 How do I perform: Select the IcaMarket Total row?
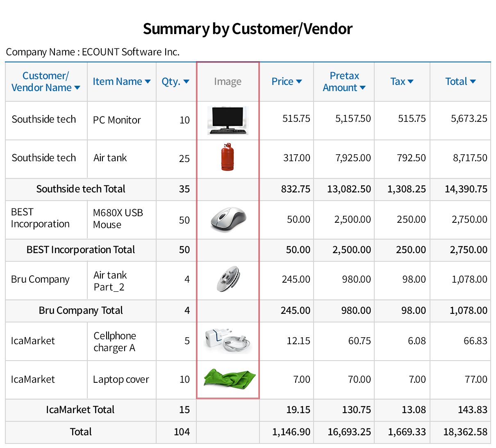[81, 410]
